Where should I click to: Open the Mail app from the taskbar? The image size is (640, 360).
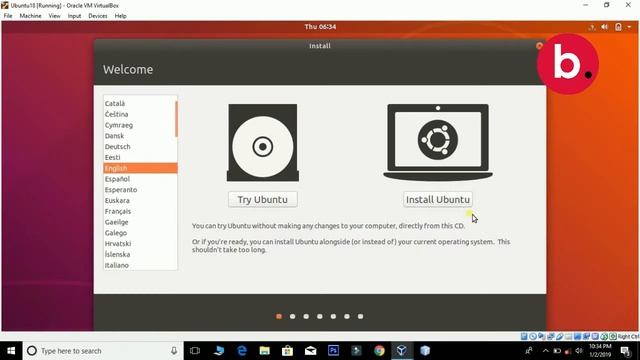[x=311, y=351]
